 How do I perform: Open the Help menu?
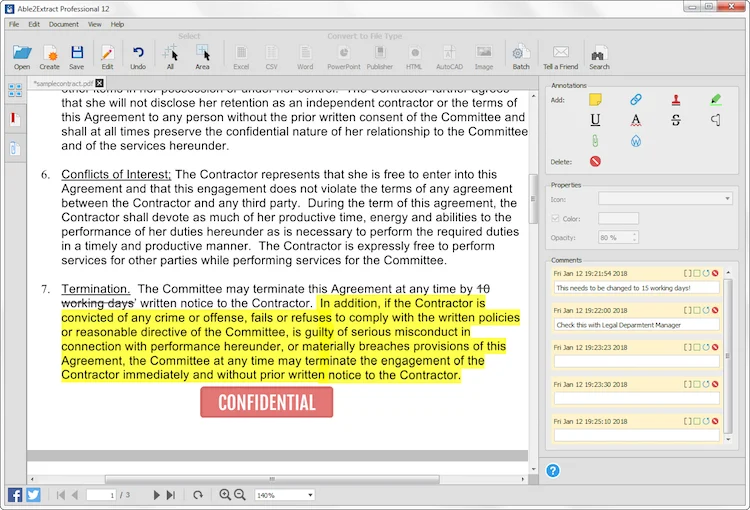pos(117,24)
